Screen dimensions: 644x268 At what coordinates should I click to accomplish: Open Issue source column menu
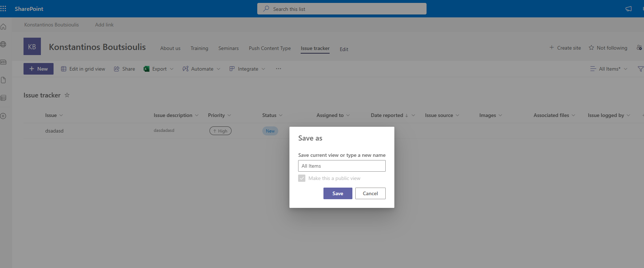click(x=442, y=115)
